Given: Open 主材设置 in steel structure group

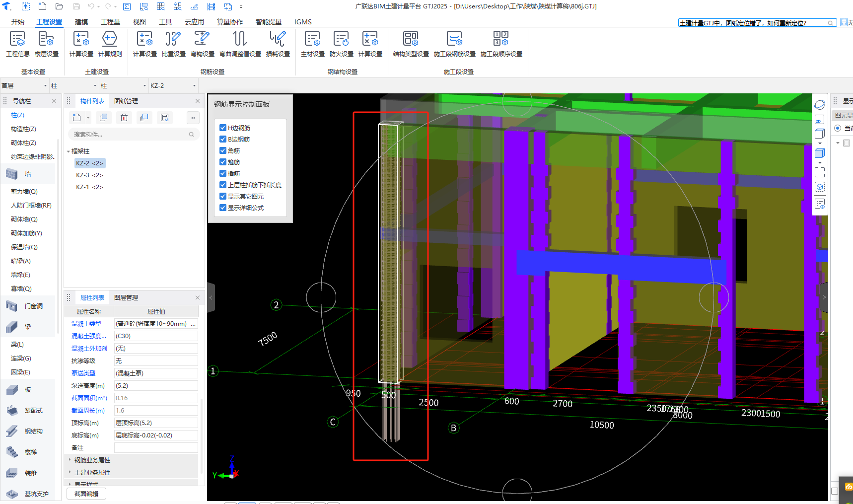Looking at the screenshot, I should click(x=313, y=44).
